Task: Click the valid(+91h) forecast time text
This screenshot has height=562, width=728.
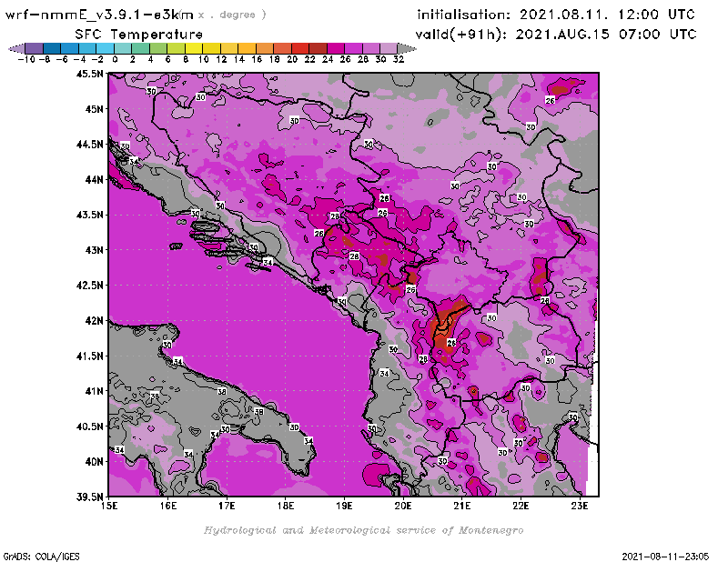Action: pos(556,34)
